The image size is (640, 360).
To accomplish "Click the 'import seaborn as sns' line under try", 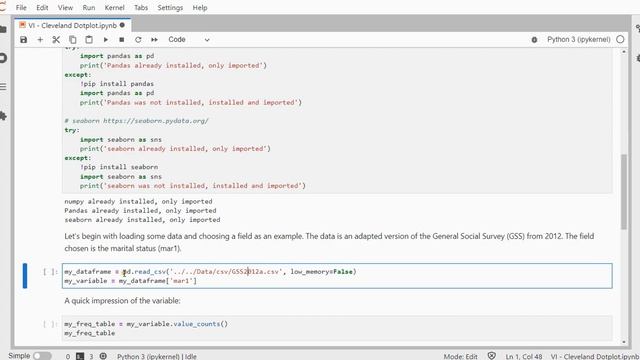I will coord(121,140).
